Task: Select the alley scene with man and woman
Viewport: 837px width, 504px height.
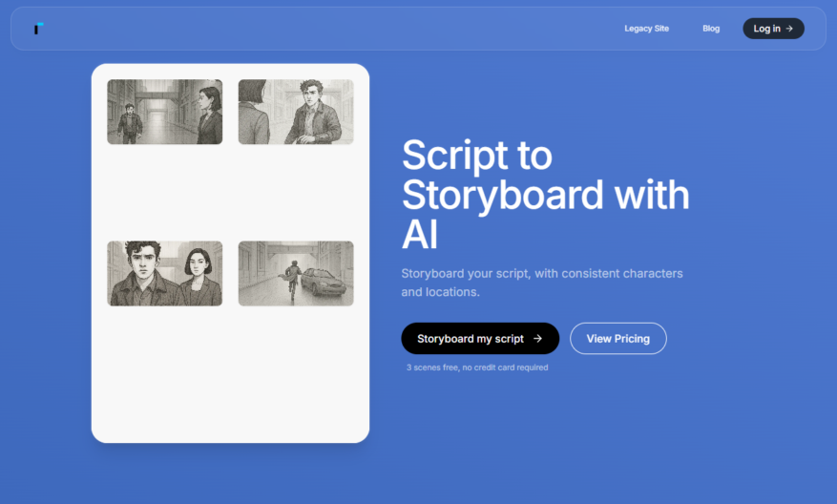Action: click(x=164, y=112)
